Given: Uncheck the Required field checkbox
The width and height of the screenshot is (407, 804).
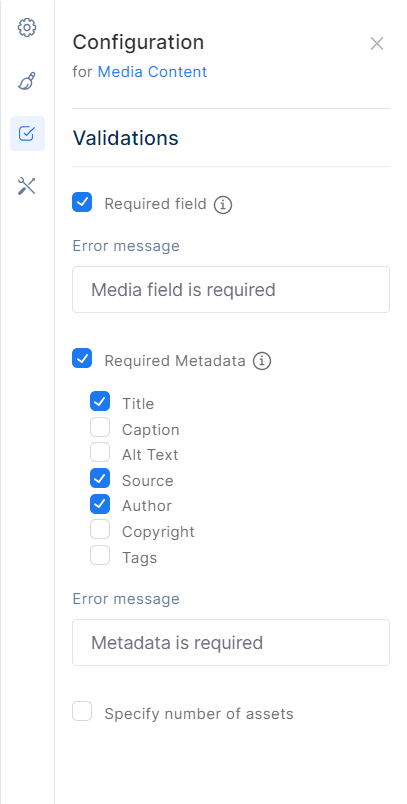Looking at the screenshot, I should click(82, 202).
